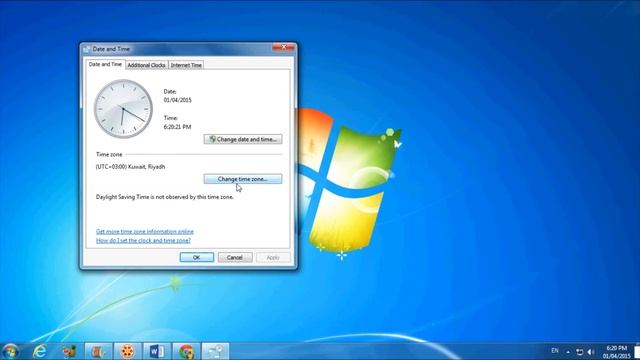This screenshot has height=360, width=640.
Task: Open How do I set the clock link
Action: tap(143, 240)
